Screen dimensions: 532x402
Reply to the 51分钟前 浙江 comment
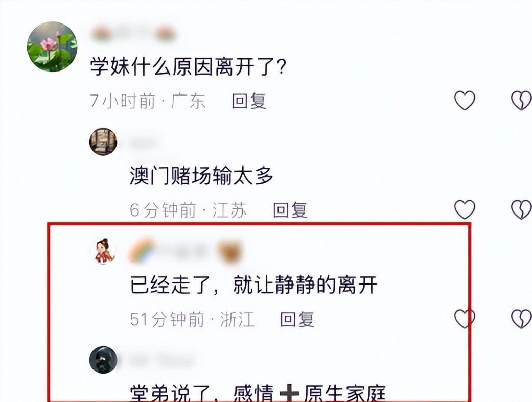tap(297, 319)
